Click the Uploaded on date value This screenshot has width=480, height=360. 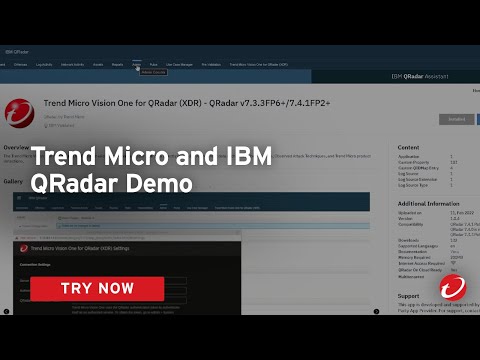[x=462, y=213]
